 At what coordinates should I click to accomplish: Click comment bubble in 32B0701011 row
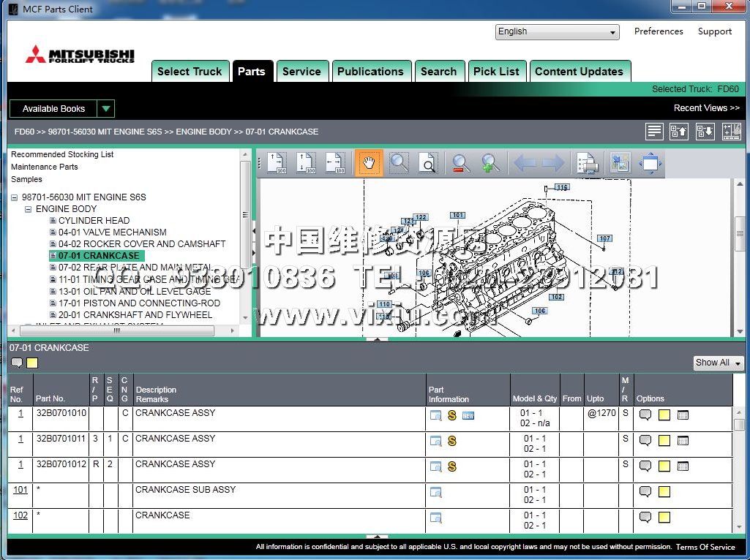coord(645,440)
